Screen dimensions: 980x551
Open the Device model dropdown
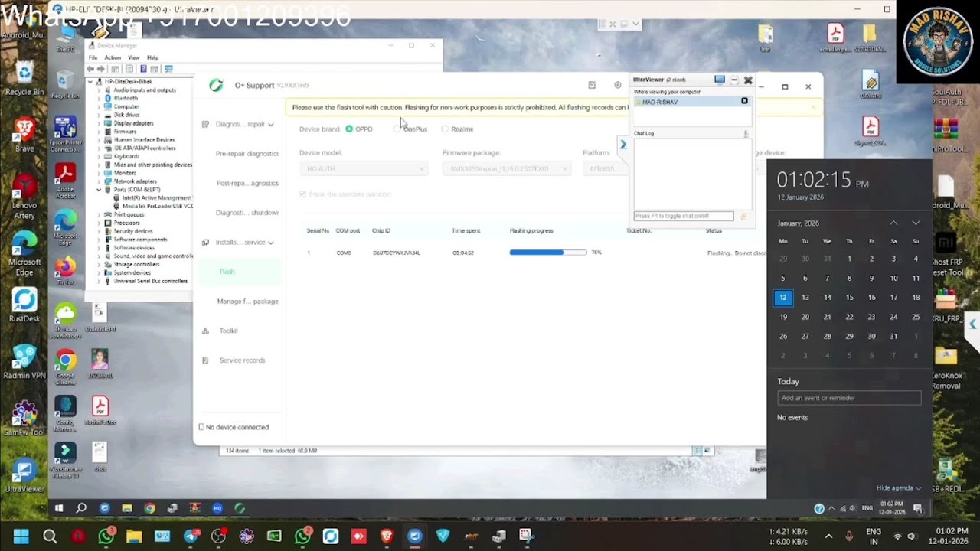pos(363,168)
